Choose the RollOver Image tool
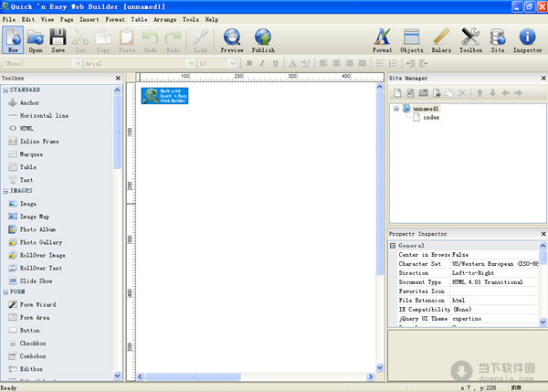 point(37,255)
